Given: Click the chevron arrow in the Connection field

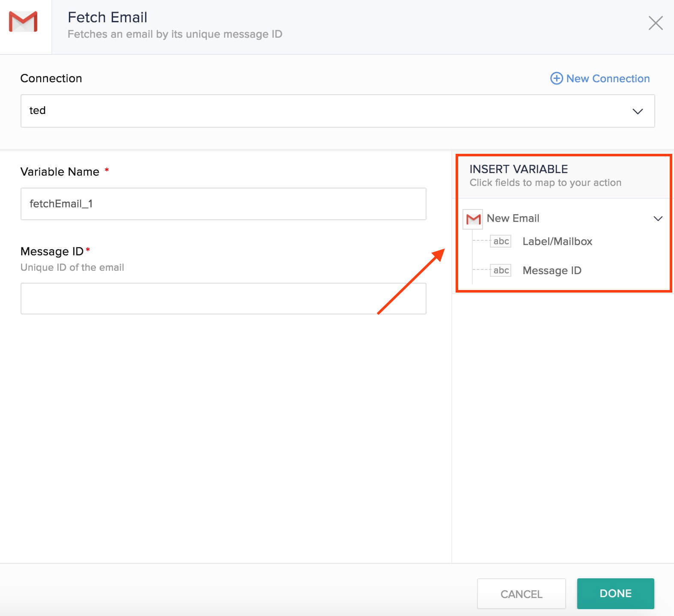Looking at the screenshot, I should [638, 111].
